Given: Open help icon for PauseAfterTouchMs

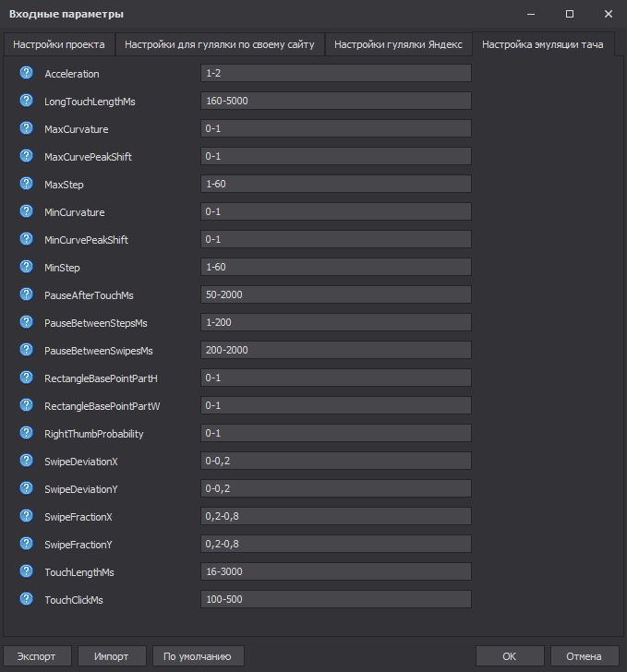Looking at the screenshot, I should point(26,294).
